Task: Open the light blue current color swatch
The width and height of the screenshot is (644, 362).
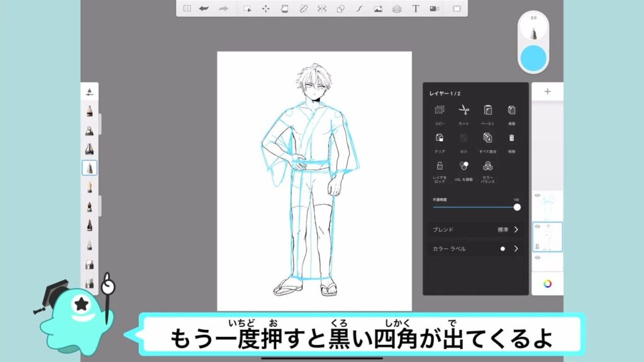Action: (x=533, y=57)
